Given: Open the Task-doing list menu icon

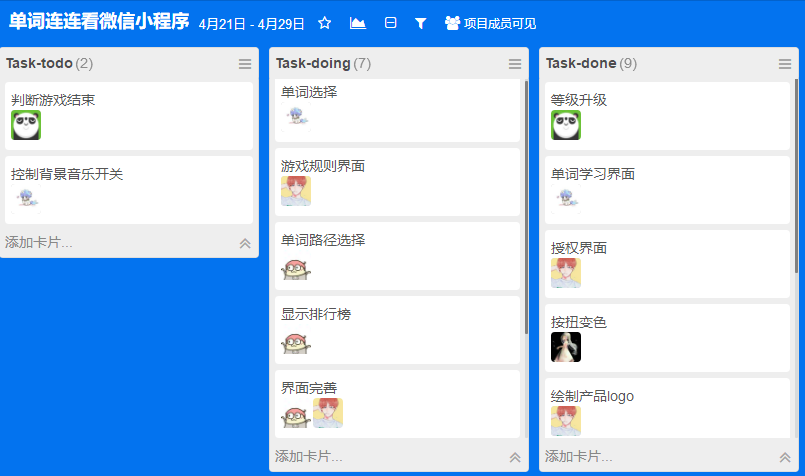Looking at the screenshot, I should click(x=515, y=64).
